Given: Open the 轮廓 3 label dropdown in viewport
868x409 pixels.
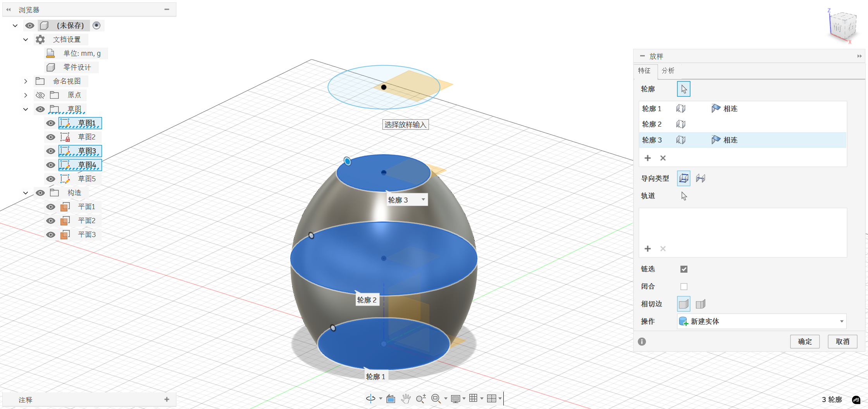Looking at the screenshot, I should point(423,200).
